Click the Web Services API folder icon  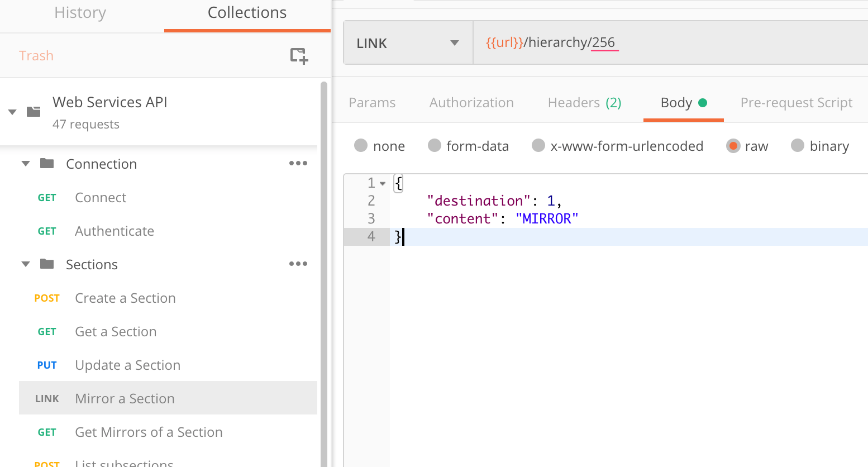pos(34,112)
